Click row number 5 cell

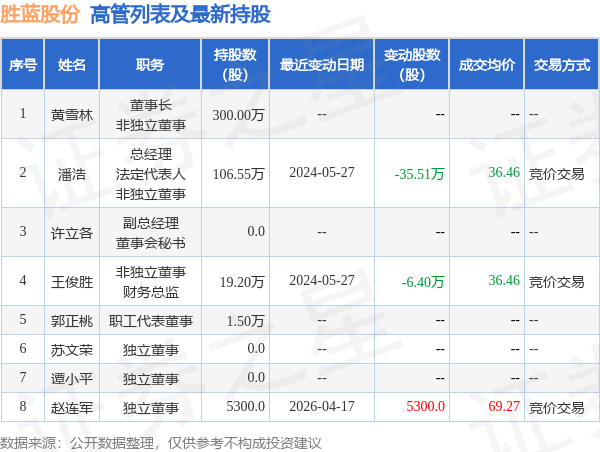pyautogui.click(x=23, y=319)
